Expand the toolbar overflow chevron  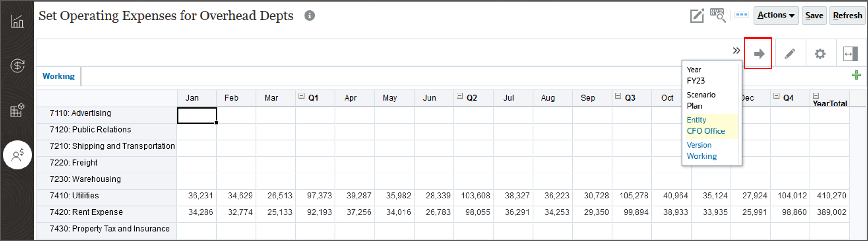(736, 51)
